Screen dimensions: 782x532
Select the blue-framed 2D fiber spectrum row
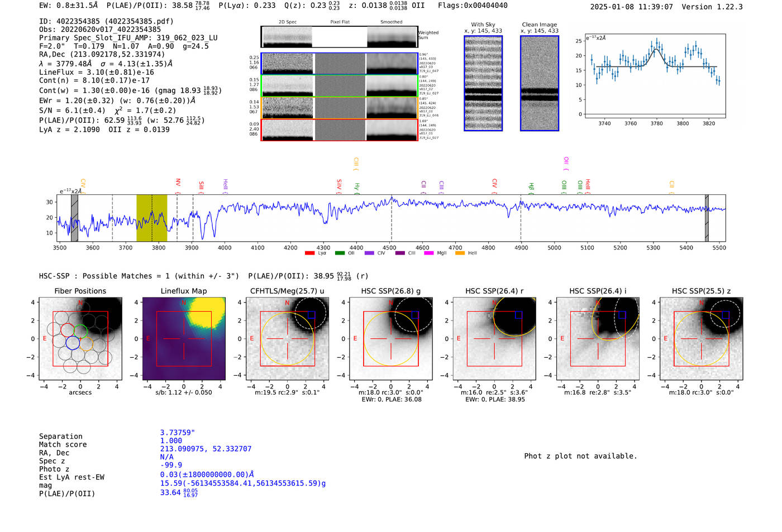coord(340,64)
